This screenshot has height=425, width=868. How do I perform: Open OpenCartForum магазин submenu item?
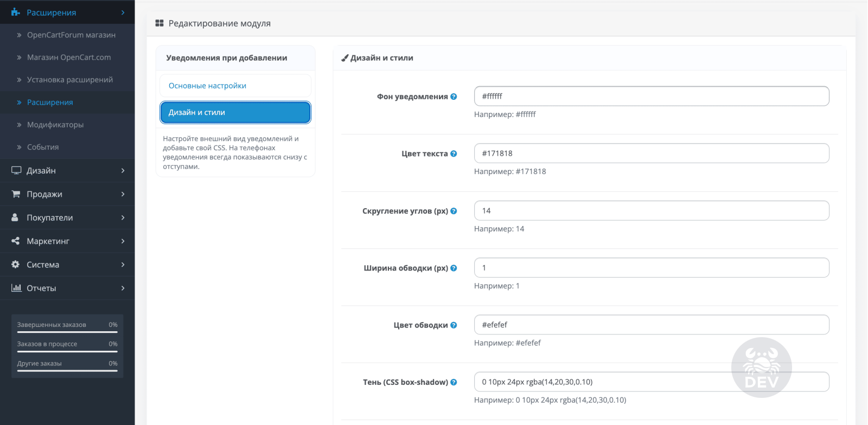point(67,35)
